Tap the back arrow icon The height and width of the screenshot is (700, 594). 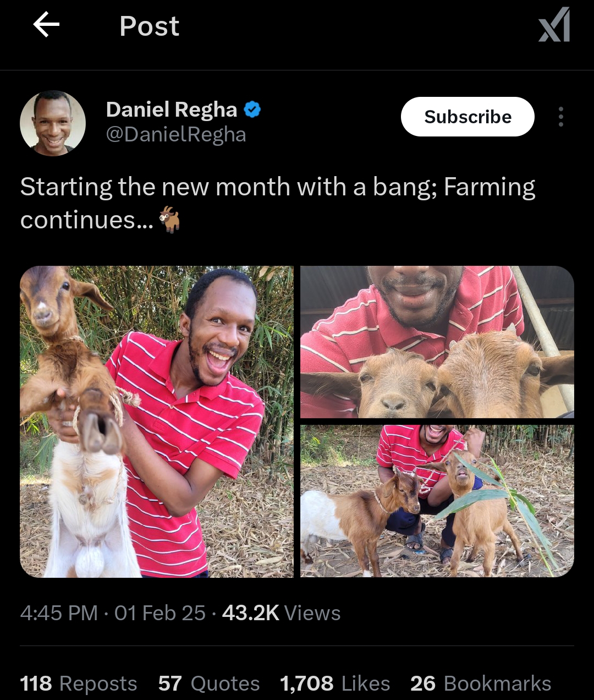tap(46, 25)
